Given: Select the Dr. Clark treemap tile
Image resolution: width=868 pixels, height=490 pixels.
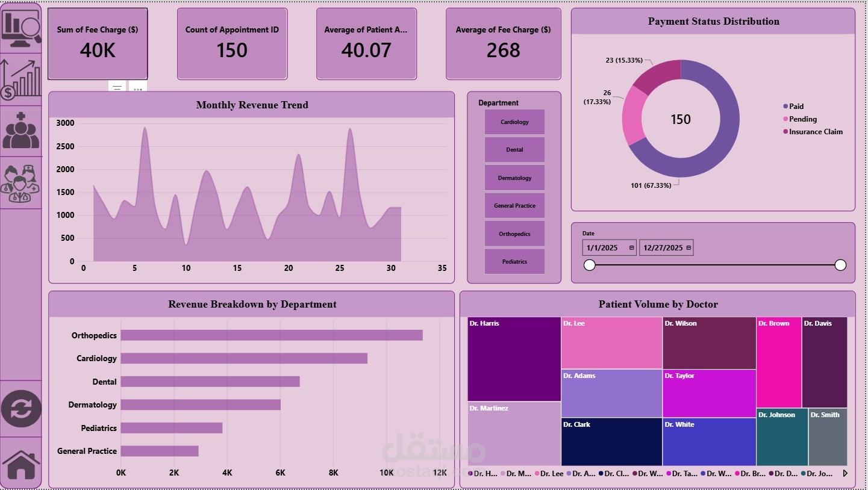Looking at the screenshot, I should [x=611, y=442].
